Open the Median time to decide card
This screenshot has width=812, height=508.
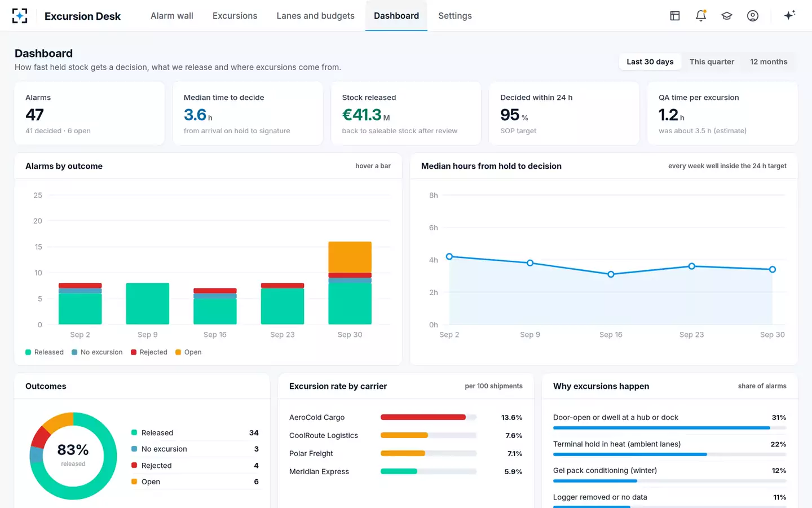[248, 113]
